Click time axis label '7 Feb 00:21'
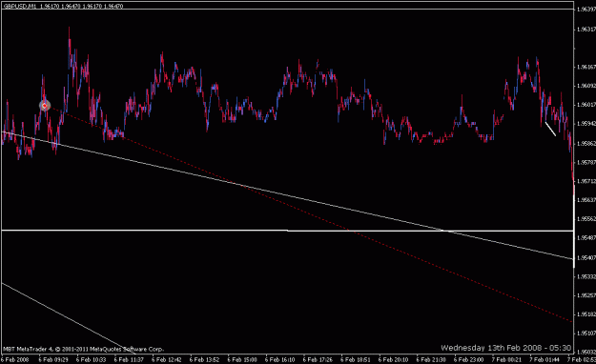596x364 pixels. pos(506,359)
